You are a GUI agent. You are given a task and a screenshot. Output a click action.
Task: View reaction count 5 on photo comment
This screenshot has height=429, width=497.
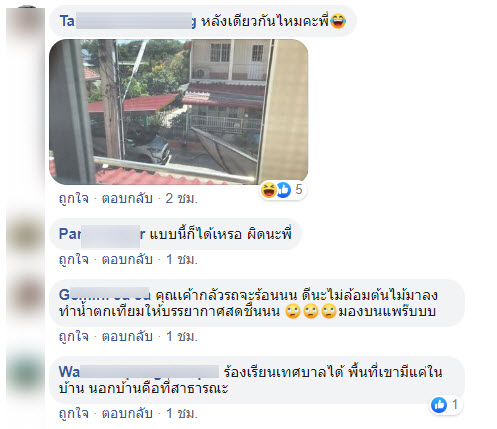(x=299, y=190)
